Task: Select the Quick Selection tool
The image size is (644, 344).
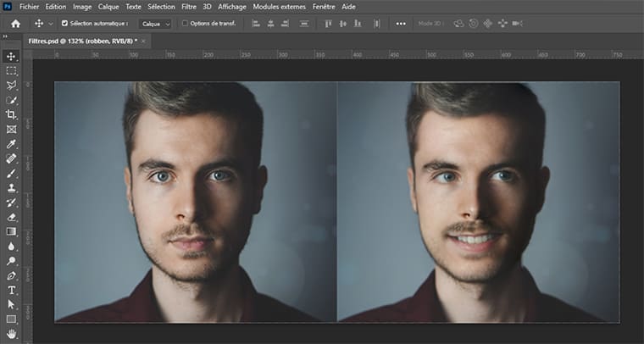Action: [11, 100]
